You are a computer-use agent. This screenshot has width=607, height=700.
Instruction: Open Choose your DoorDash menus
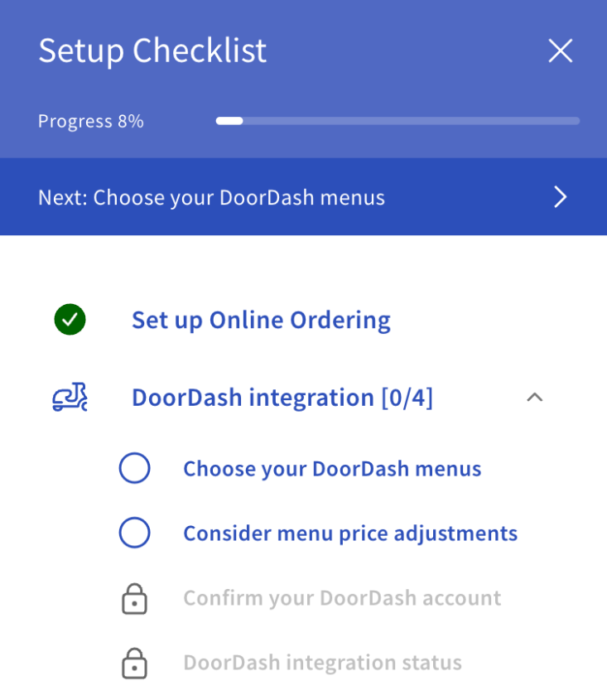(331, 468)
